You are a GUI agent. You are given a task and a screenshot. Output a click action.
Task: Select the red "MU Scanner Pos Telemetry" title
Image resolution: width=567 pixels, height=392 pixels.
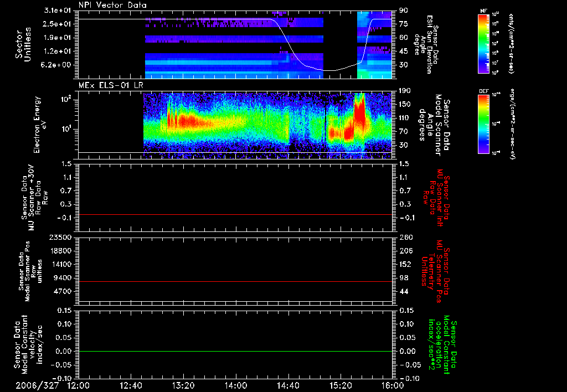coord(436,271)
